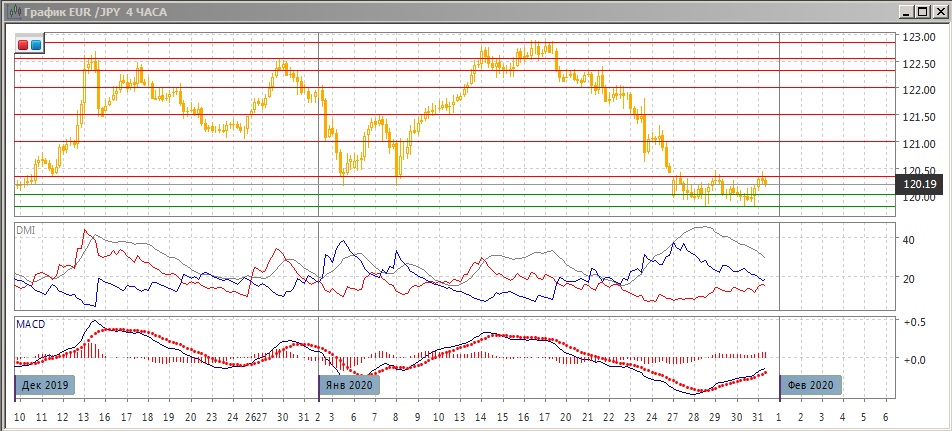Click the 121.50 price axis label
The width and height of the screenshot is (952, 431).
coord(918,117)
